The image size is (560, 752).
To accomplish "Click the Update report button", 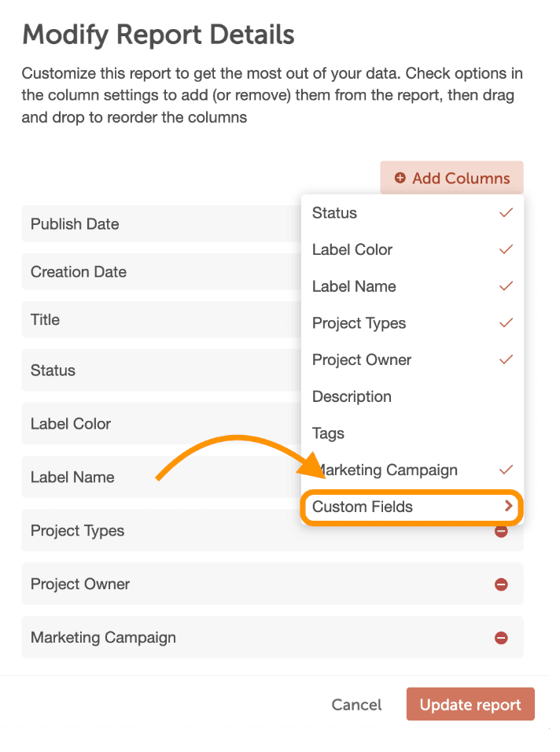I will [x=470, y=705].
